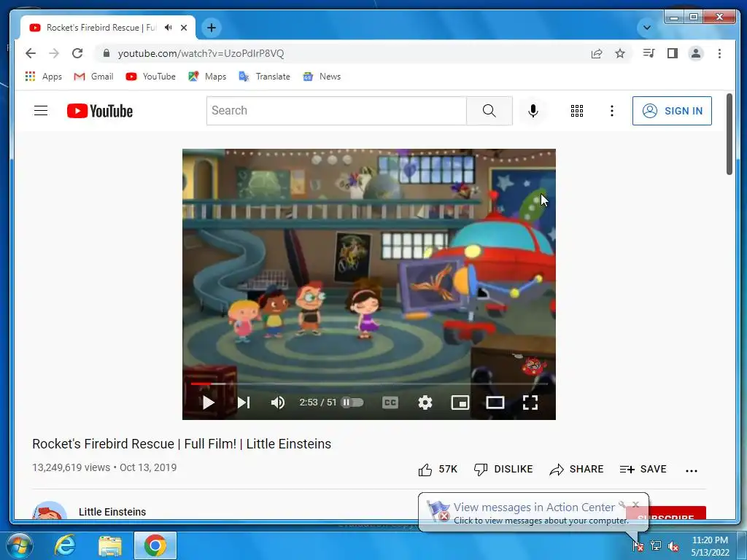The height and width of the screenshot is (560, 747).
Task: Open YouTube settings three-dot menu
Action: pyautogui.click(x=612, y=111)
